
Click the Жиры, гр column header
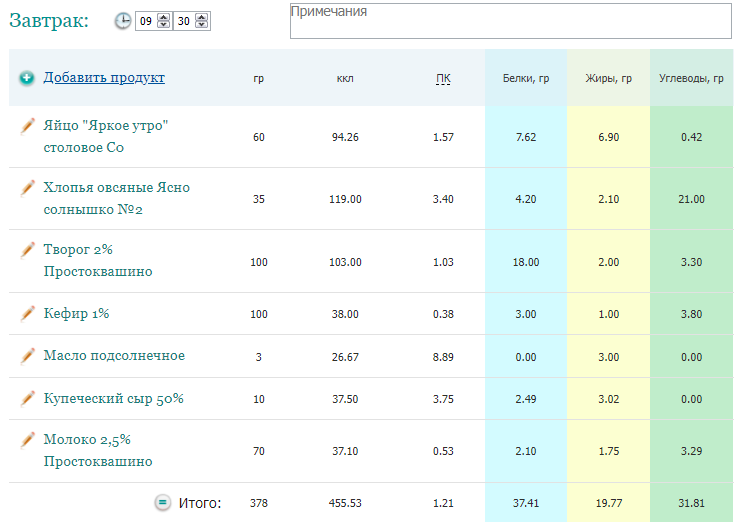[x=609, y=79]
